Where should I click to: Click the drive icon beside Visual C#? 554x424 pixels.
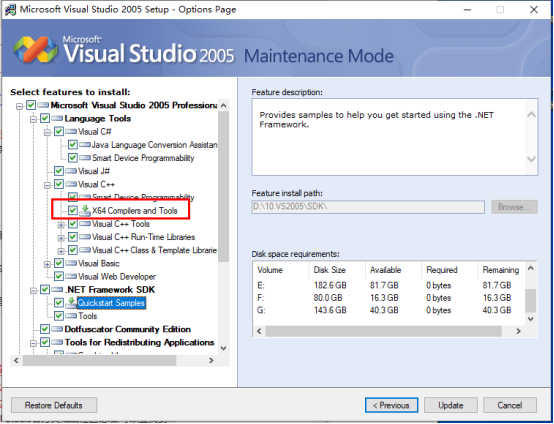[x=71, y=132]
